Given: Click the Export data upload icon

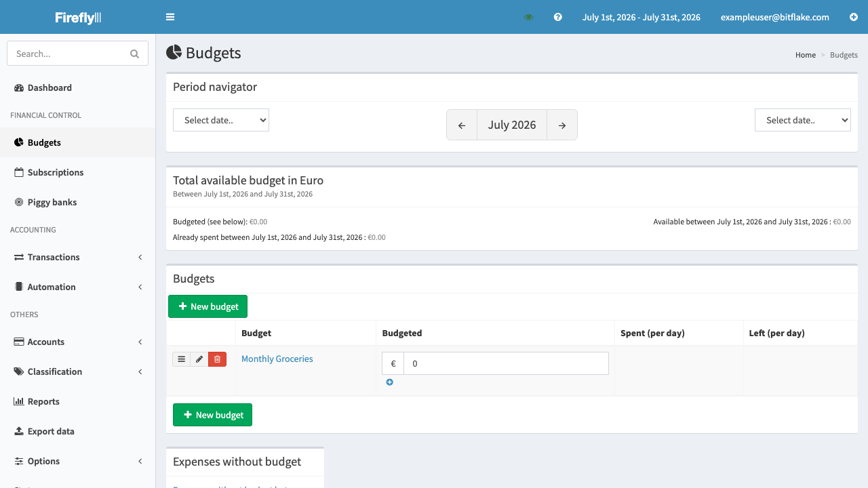Looking at the screenshot, I should coord(19,431).
